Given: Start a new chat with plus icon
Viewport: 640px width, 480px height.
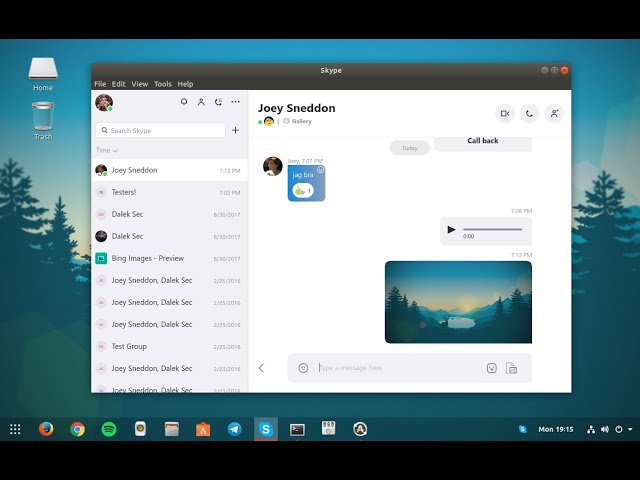Looking at the screenshot, I should click(236, 130).
